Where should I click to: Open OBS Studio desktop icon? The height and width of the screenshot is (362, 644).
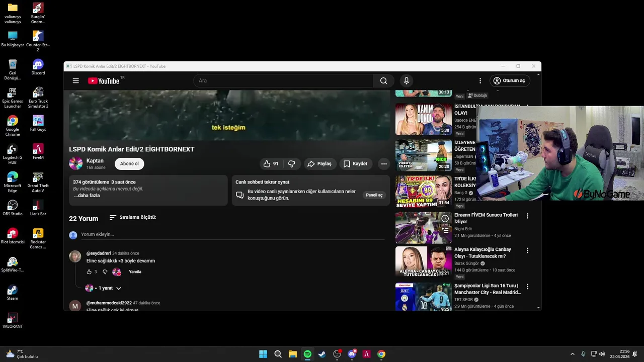(13, 208)
